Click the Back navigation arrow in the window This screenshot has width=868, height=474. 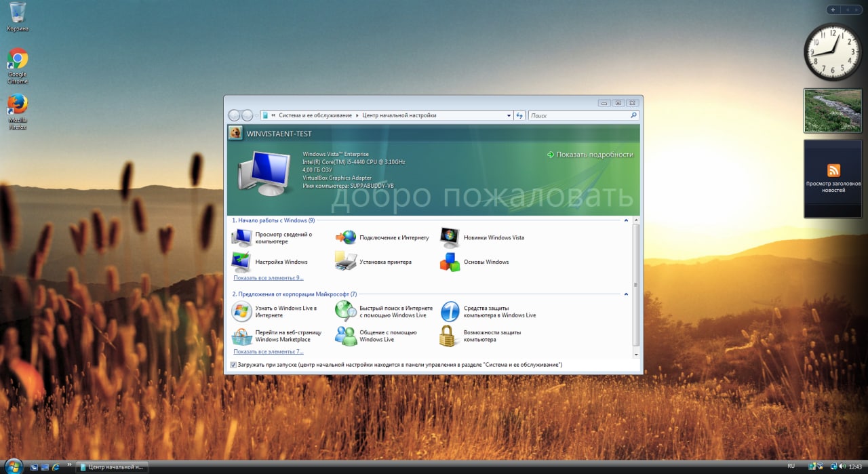[x=235, y=115]
